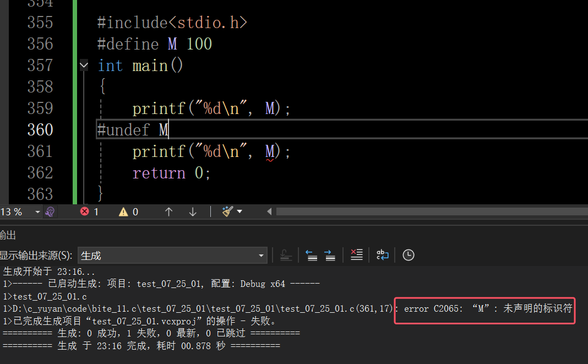The width and height of the screenshot is (588, 364).
Task: Click the printf statement on line 359
Action: 211,109
